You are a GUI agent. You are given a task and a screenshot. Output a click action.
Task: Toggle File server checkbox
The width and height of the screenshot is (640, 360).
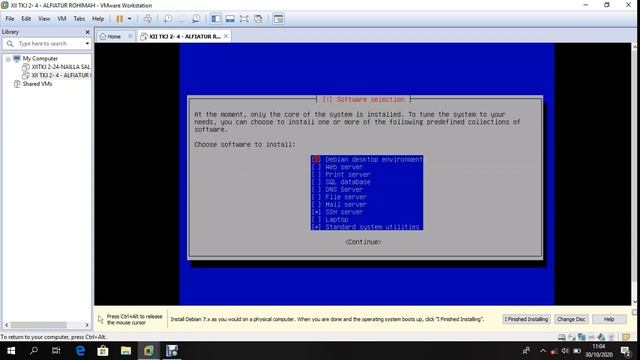pyautogui.click(x=316, y=197)
